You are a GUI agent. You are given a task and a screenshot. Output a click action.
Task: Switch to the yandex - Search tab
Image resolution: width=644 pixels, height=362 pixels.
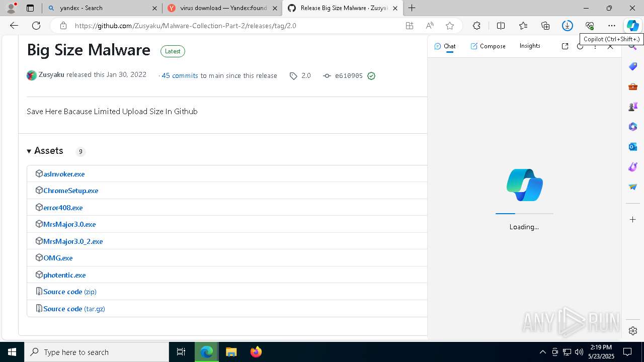point(102,8)
